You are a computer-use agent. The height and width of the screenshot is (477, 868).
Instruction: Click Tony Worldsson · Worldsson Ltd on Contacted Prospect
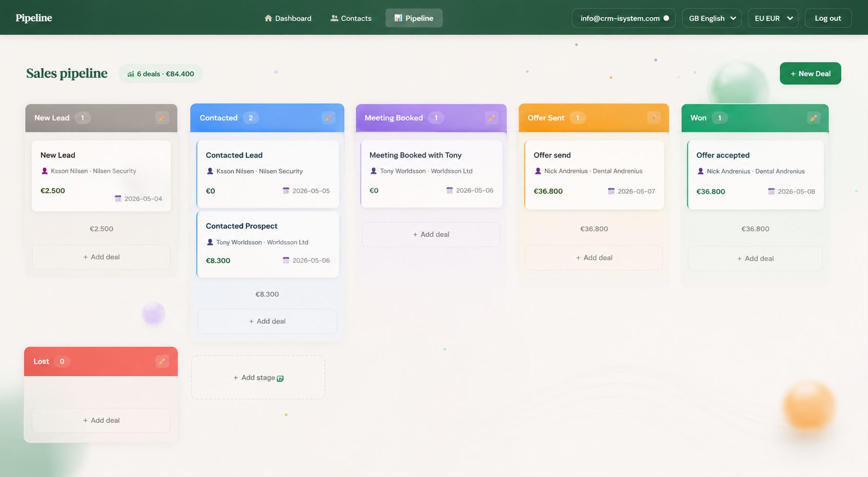point(262,242)
